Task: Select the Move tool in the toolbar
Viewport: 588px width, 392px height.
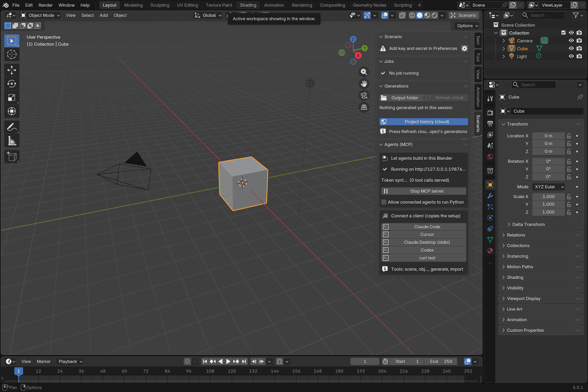Action: click(x=12, y=70)
